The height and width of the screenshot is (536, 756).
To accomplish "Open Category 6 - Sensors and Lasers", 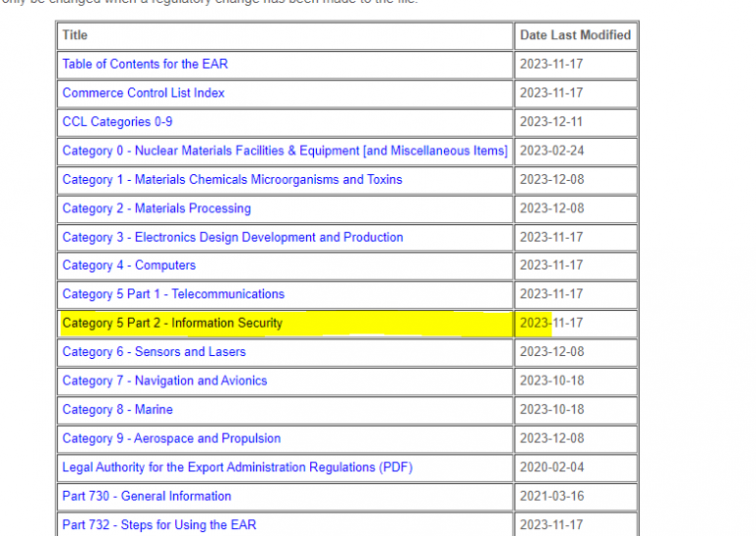I will tap(154, 352).
